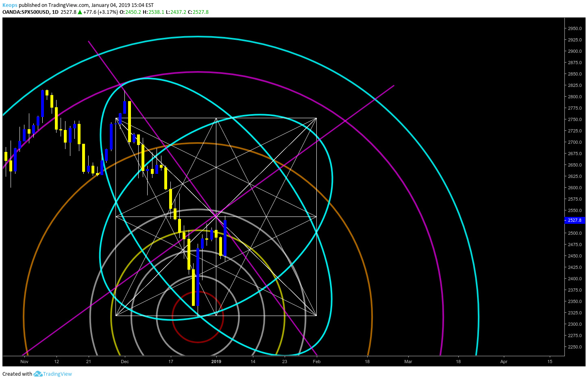The image size is (588, 381).
Task: Click the 2850.0 price axis label
Action: click(575, 74)
